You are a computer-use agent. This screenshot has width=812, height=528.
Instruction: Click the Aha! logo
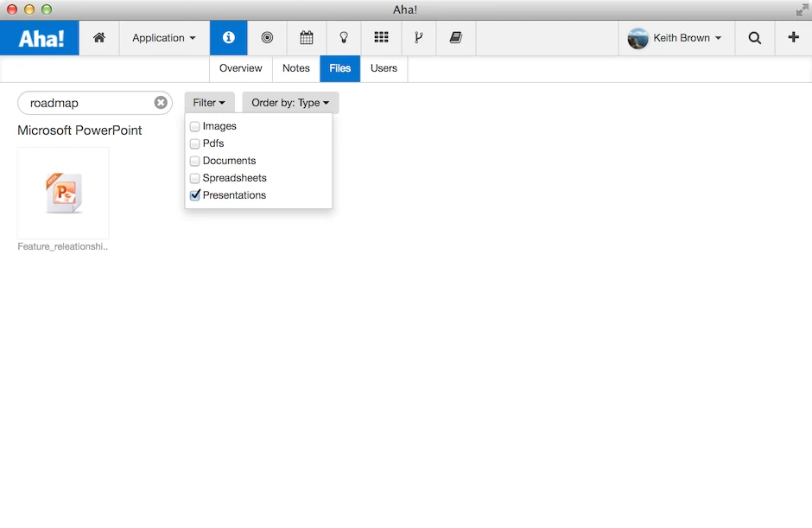pos(40,38)
